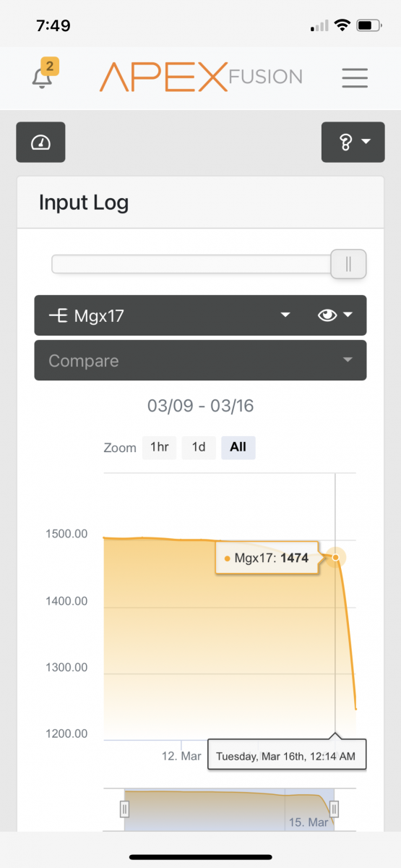Click the date range slider handle

click(348, 264)
